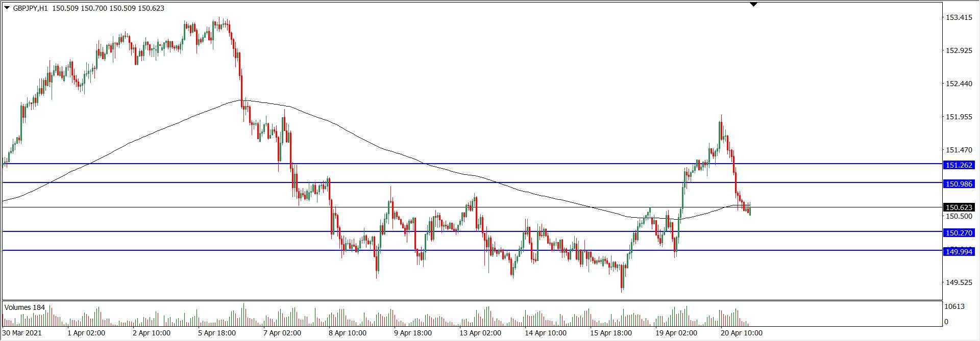Click the current price label 150.623
980x341 pixels.
pos(960,207)
